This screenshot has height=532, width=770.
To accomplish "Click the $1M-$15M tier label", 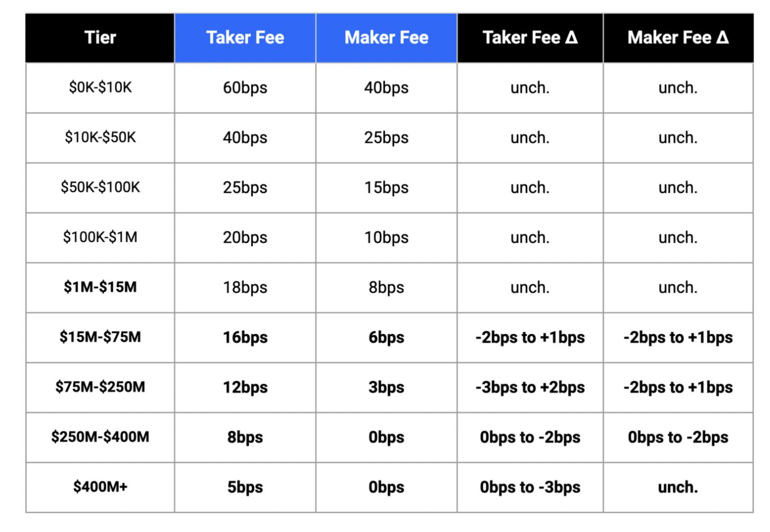I will 100,287.
